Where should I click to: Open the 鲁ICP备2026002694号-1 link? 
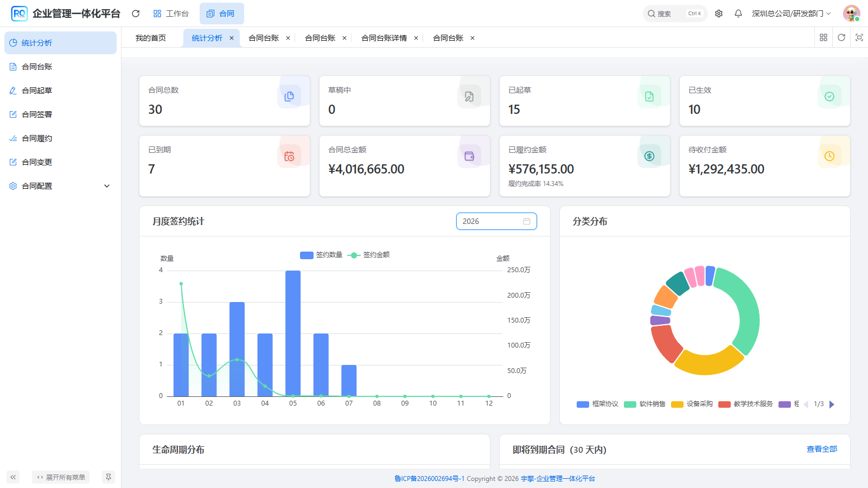[x=429, y=478]
